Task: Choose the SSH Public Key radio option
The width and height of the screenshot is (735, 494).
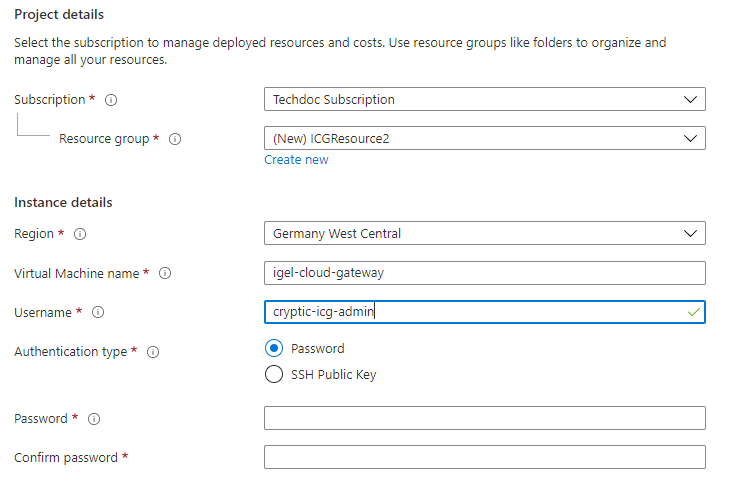Action: (274, 375)
